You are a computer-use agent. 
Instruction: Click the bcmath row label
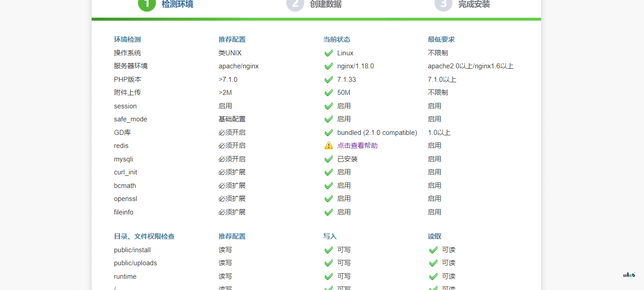125,186
